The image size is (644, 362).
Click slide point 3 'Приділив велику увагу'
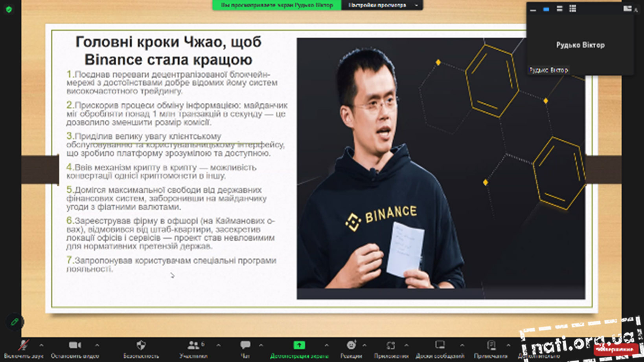pos(175,144)
